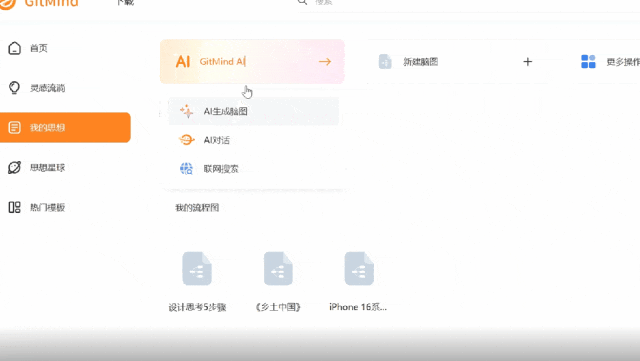The image size is (640, 361).
Task: Select the orange 我的思想 sidebar tab
Action: coord(65,127)
